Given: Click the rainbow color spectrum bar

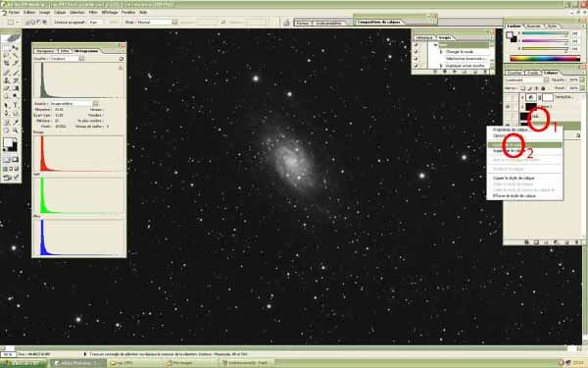Looking at the screenshot, I should tap(545, 58).
